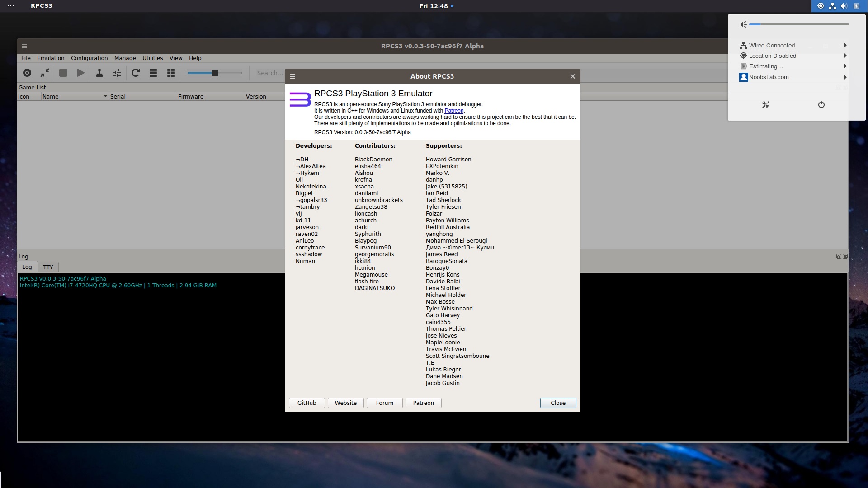The height and width of the screenshot is (488, 868).
Task: Click the RPCS3 pause/resume emulation icon
Action: 81,73
